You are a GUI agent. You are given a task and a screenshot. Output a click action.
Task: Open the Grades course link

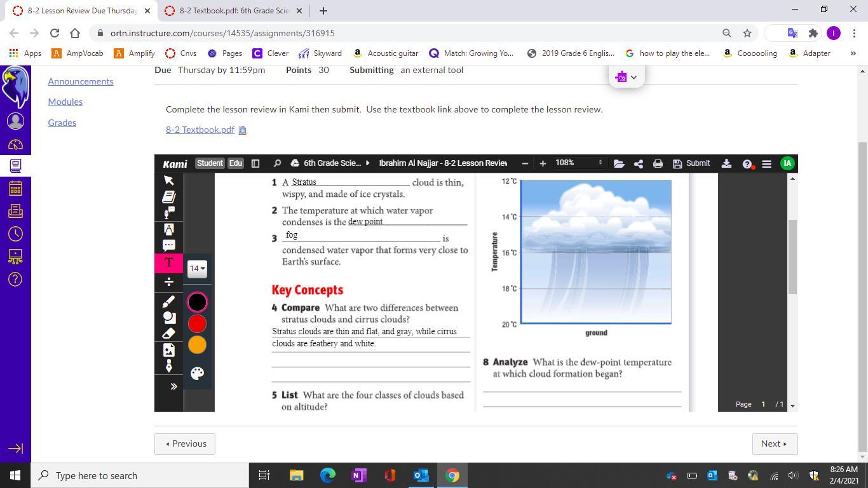62,123
